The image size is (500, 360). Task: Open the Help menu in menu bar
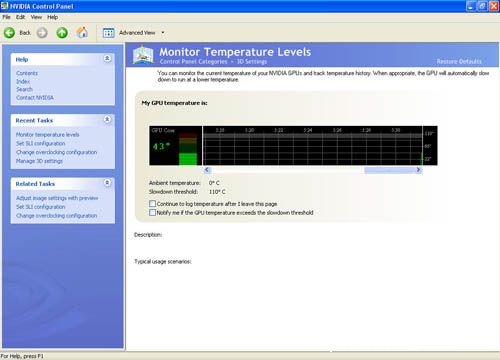[x=52, y=17]
